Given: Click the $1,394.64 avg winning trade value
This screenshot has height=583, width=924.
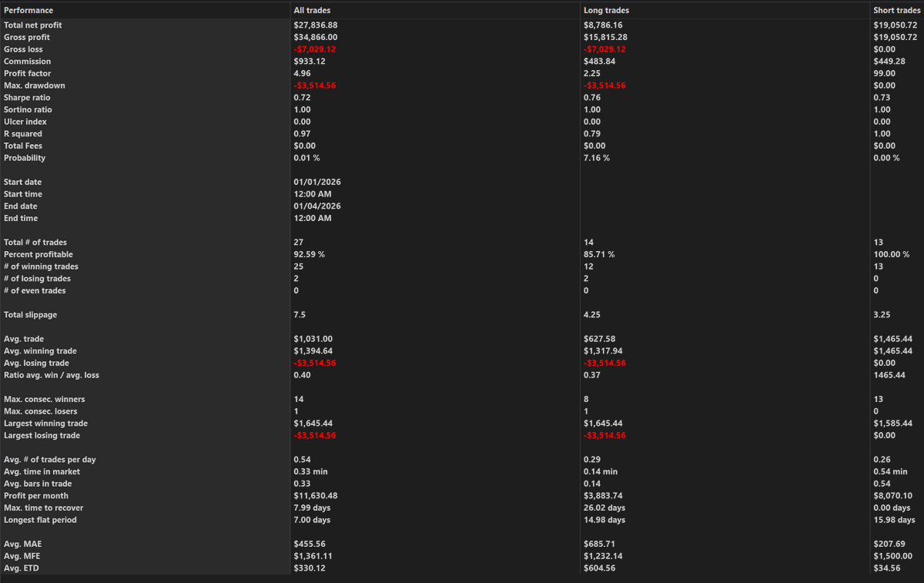Looking at the screenshot, I should pyautogui.click(x=313, y=351).
